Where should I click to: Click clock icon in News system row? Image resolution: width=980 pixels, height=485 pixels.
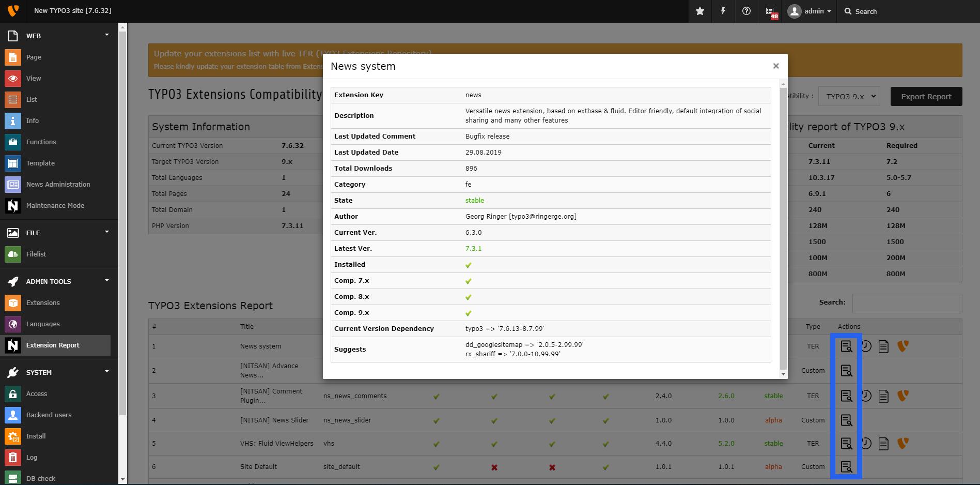point(866,346)
